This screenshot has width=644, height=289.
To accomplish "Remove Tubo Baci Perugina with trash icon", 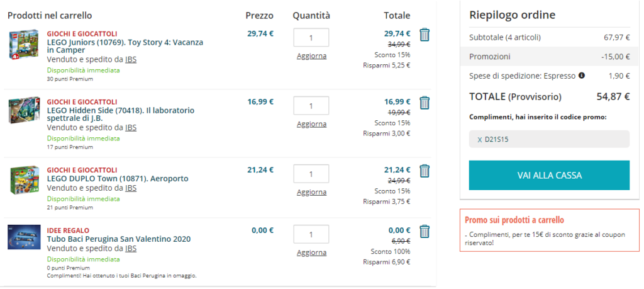I will point(425,231).
